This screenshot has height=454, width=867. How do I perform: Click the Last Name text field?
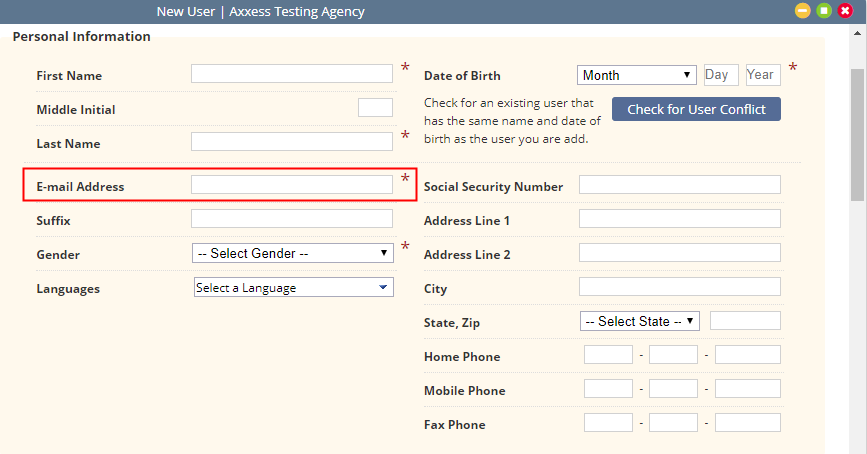click(292, 142)
